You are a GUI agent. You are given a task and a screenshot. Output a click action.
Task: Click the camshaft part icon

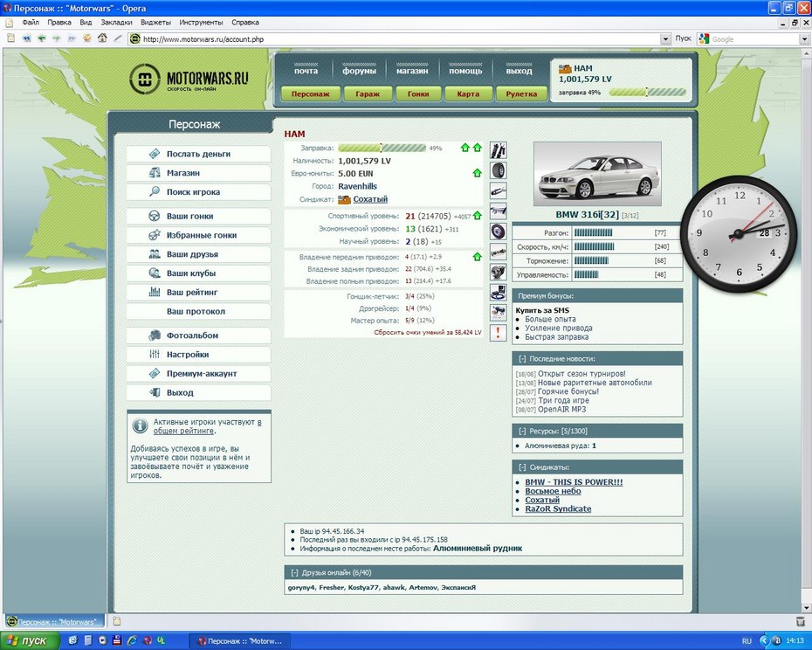coord(499,252)
